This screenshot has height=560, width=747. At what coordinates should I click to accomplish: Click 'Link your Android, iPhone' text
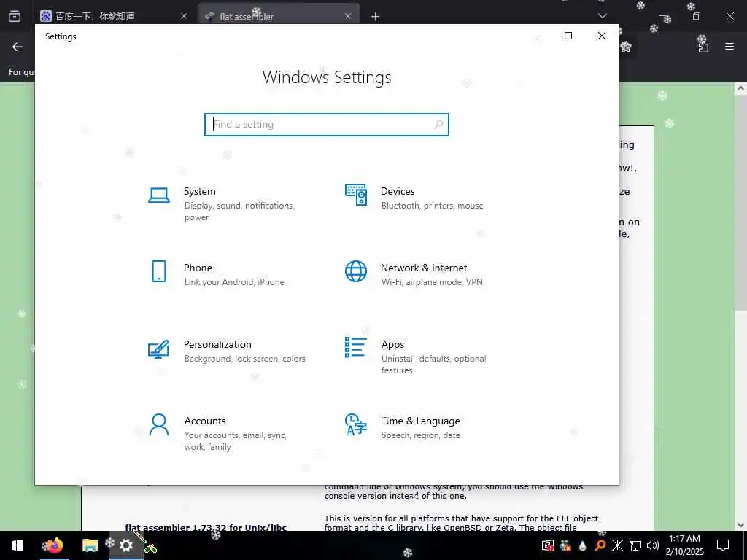[x=234, y=282]
